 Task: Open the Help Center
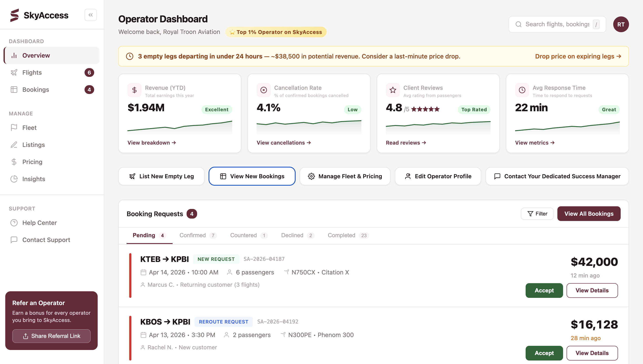(x=39, y=223)
